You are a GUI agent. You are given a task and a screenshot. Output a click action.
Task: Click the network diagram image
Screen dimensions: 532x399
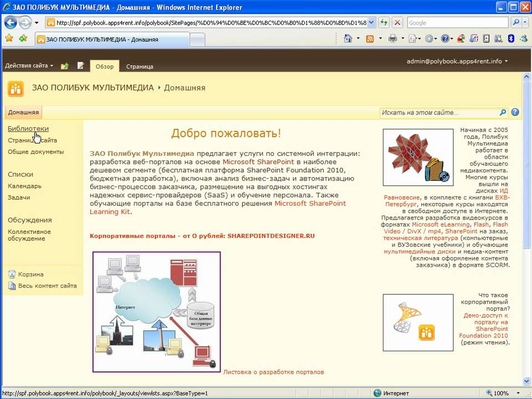click(157, 312)
